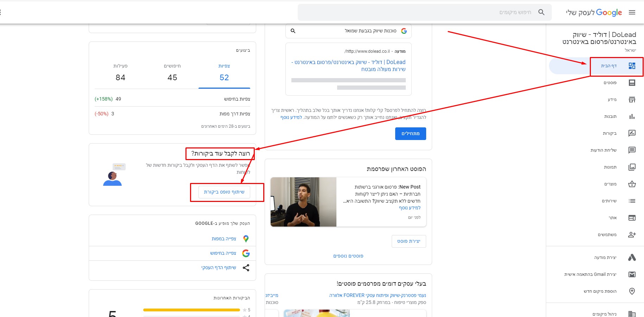Click the Google G icon beside צפייה בחיפוש
The height and width of the screenshot is (317, 644).
tap(246, 253)
